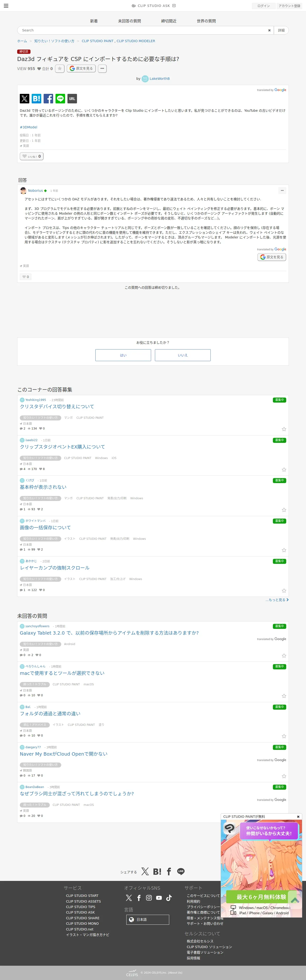This screenshot has height=980, width=306.
Task: Click the LakeWorthB avatar icon
Action: tap(145, 79)
